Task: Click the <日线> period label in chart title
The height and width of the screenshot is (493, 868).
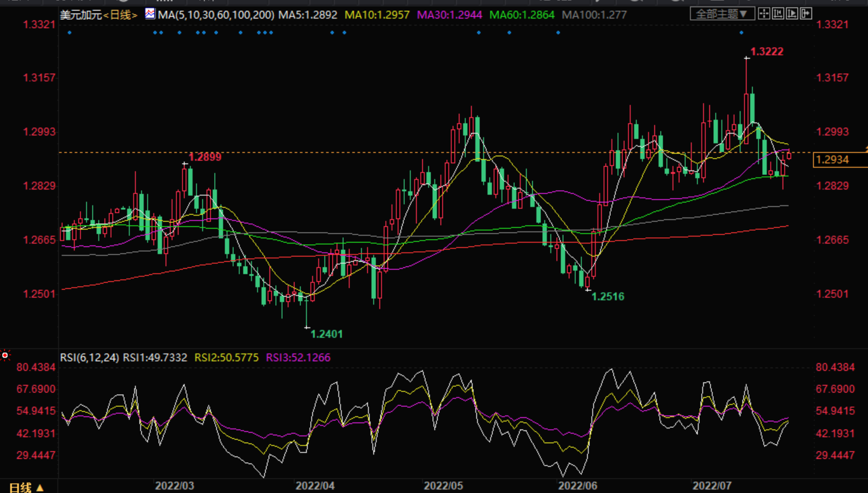Action: click(x=120, y=15)
